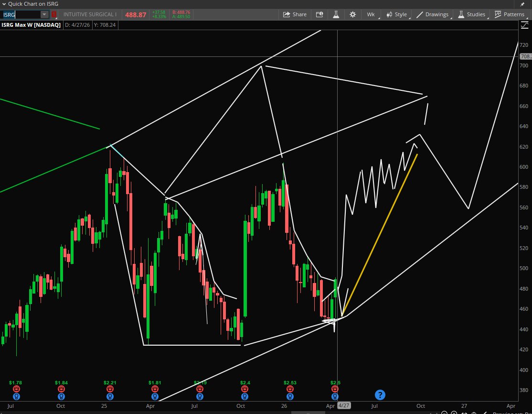Click the D: 4/27/26 date readout

click(x=77, y=25)
